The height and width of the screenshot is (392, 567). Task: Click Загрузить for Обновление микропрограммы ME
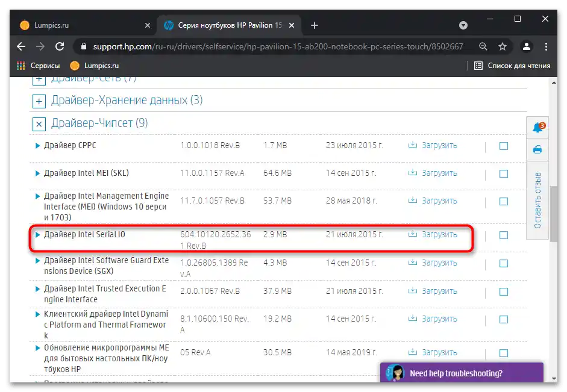click(439, 352)
